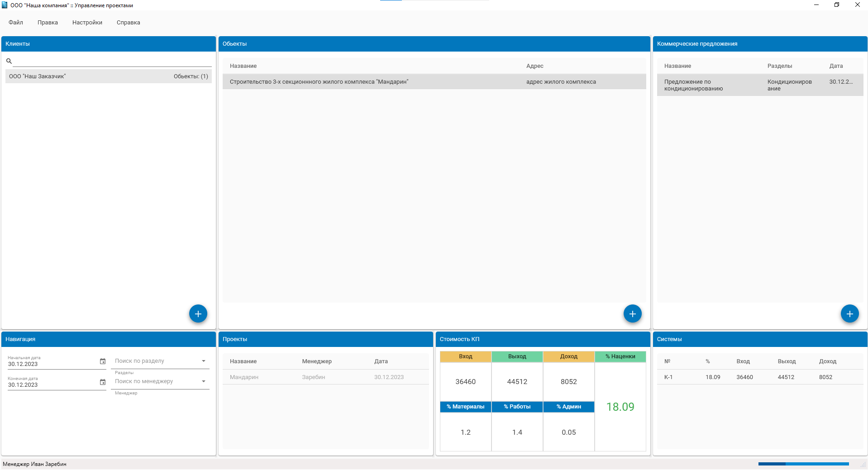
Task: Click the 1.4 works coefficient
Action: tap(517, 432)
